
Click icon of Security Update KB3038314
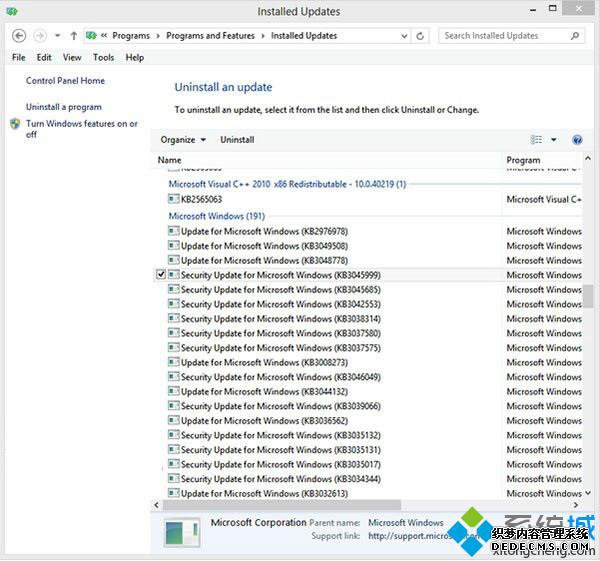(x=174, y=318)
